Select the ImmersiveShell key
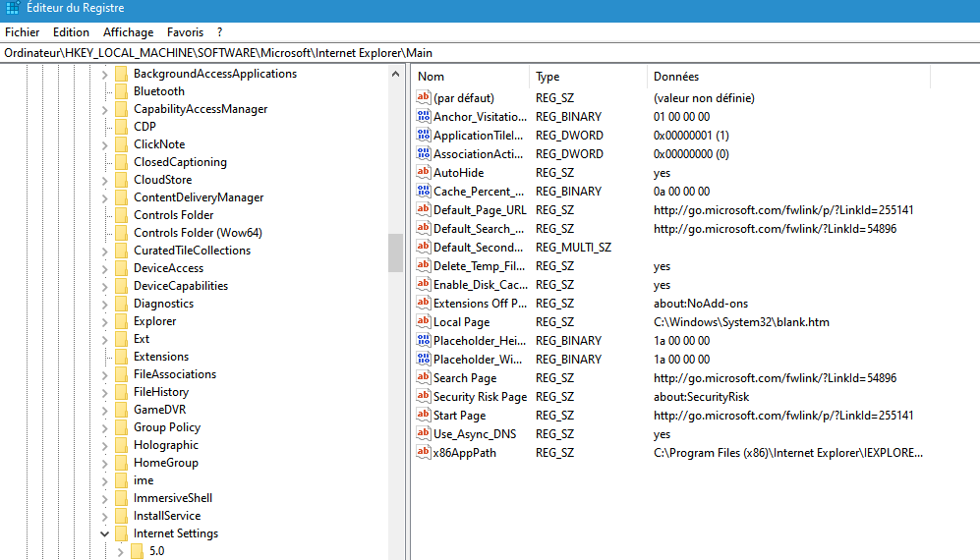Screen dimensions: 980x560 click(172, 498)
